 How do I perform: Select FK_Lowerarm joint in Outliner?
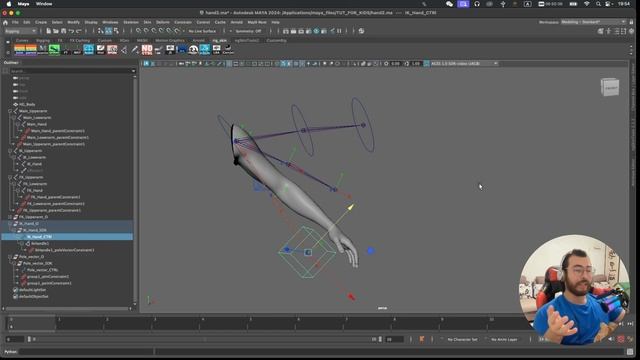35,184
